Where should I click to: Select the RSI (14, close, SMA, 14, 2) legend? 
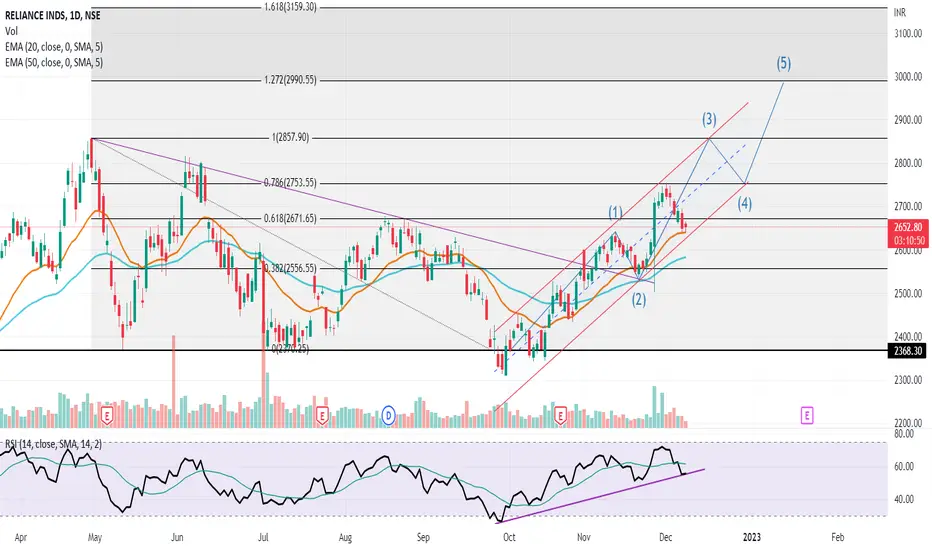point(53,444)
